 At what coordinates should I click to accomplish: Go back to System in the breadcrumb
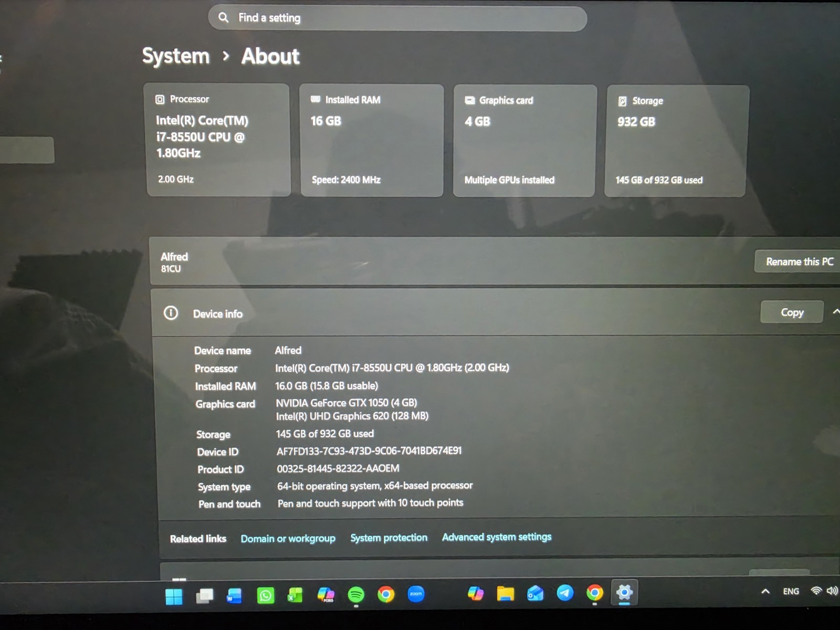click(x=176, y=56)
